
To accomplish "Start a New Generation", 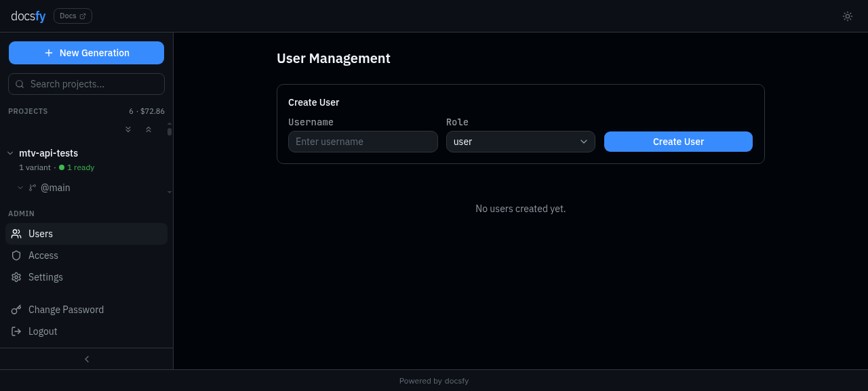I will pos(86,53).
